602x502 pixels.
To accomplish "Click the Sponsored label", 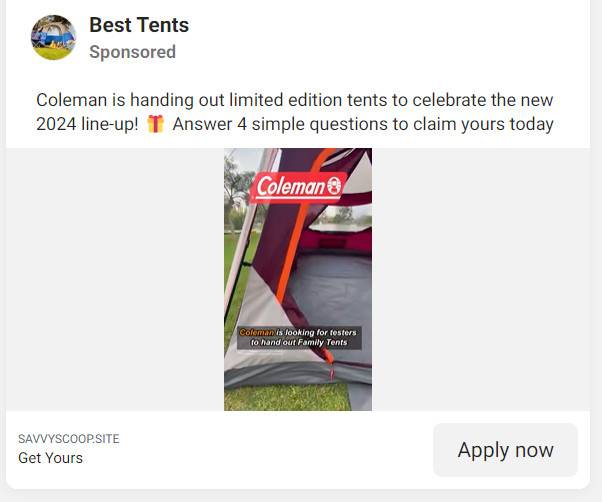I will [x=132, y=52].
